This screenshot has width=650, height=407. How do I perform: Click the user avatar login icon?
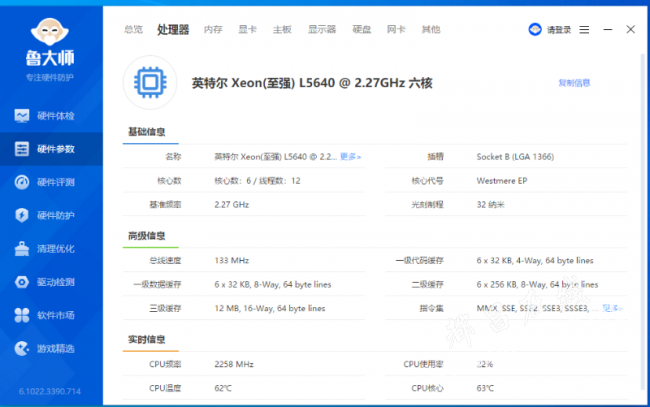coord(535,29)
